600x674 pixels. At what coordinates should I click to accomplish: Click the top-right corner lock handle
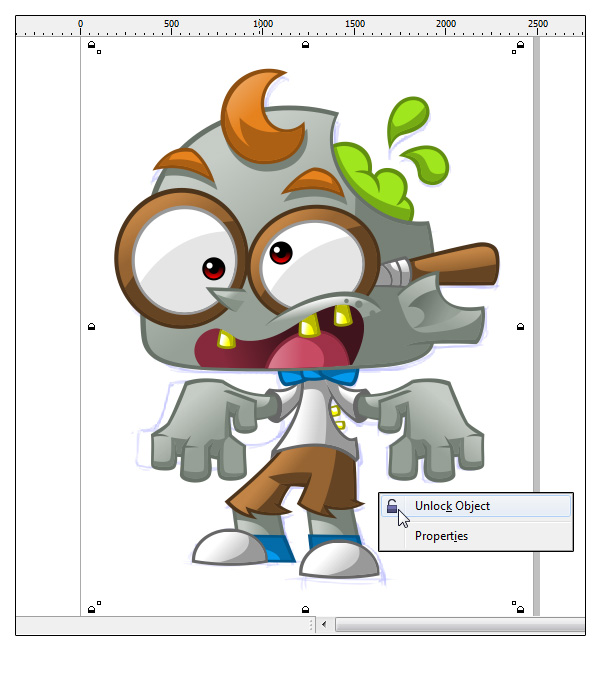click(x=520, y=44)
